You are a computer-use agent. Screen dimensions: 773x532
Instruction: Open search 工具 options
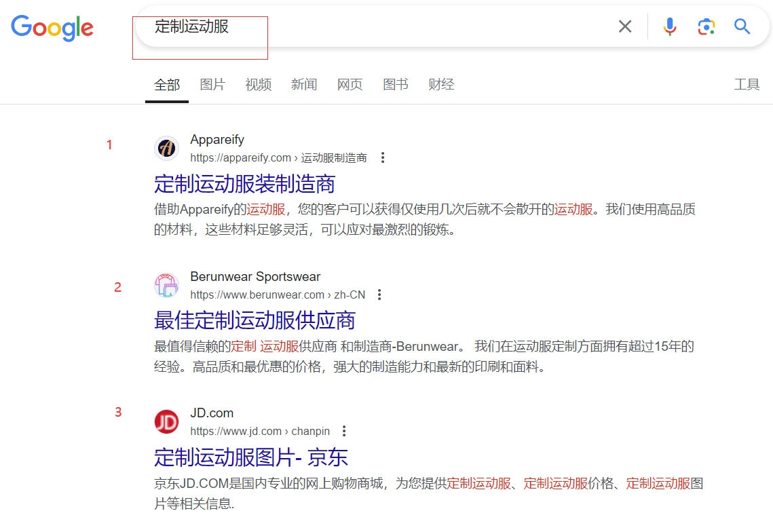[747, 84]
